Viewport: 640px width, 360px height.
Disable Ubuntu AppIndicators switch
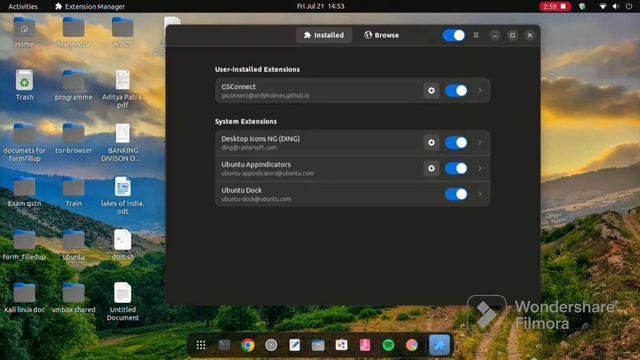(x=456, y=168)
